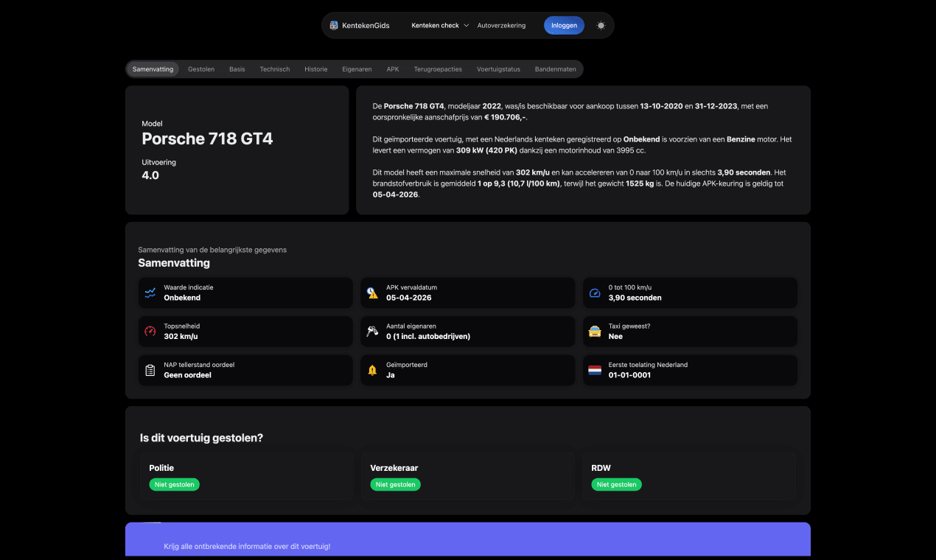Screen dimensions: 936x560
Task: Click the '01-01-0001' first admission date
Action: [629, 375]
